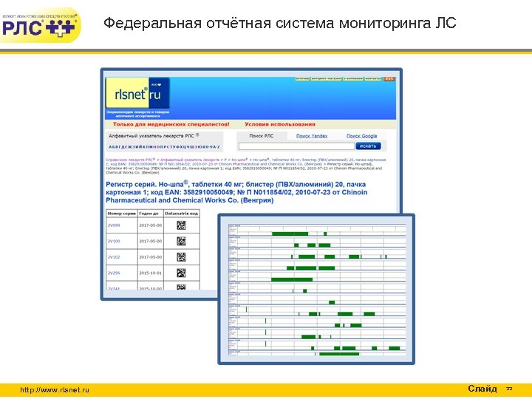Click 'Только для медицинских специалистов!' notice

coord(171,125)
